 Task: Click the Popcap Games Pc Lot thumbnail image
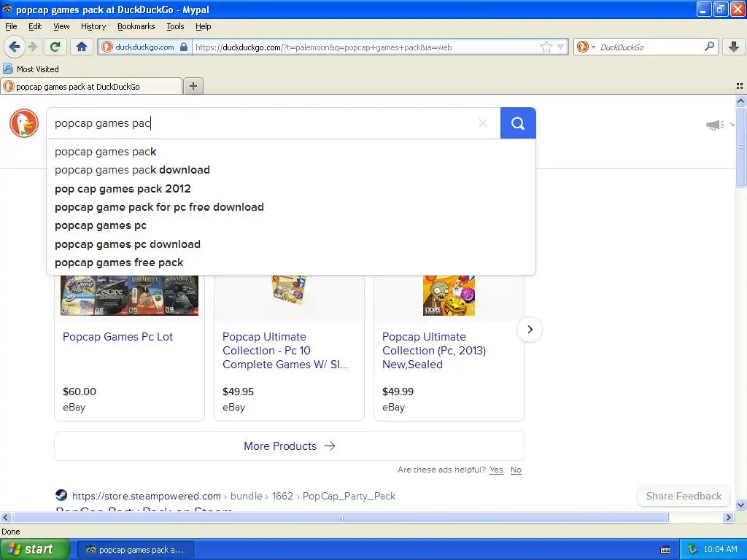click(x=129, y=295)
